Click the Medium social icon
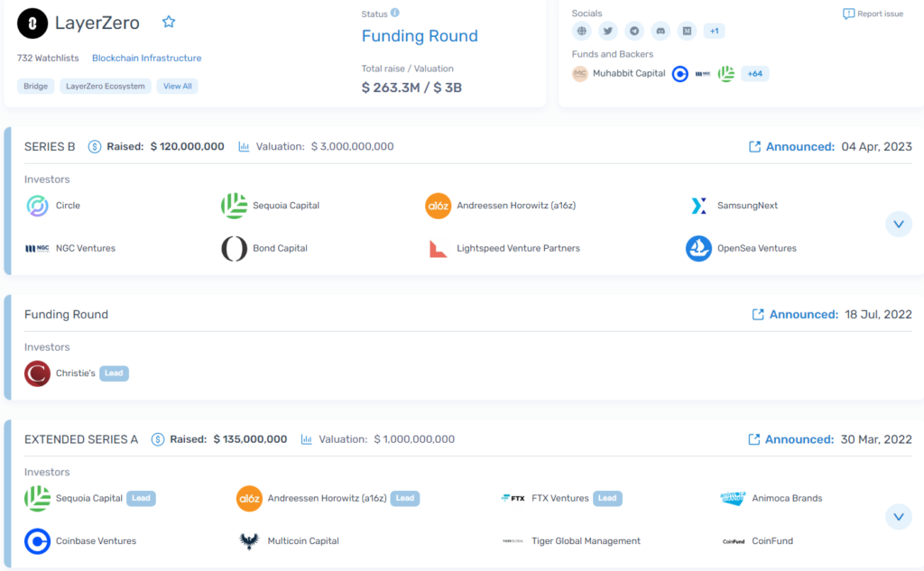Viewport: 924px width, 571px height. point(688,31)
